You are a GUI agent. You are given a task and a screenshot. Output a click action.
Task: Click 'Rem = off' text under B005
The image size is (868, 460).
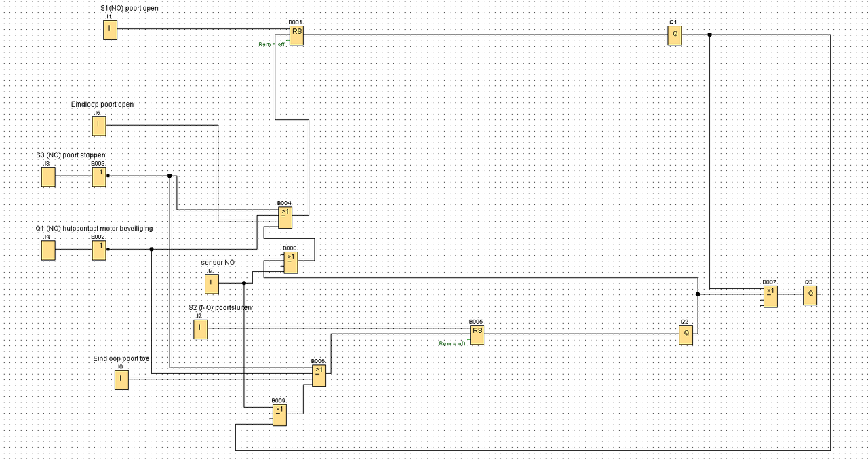pos(452,343)
